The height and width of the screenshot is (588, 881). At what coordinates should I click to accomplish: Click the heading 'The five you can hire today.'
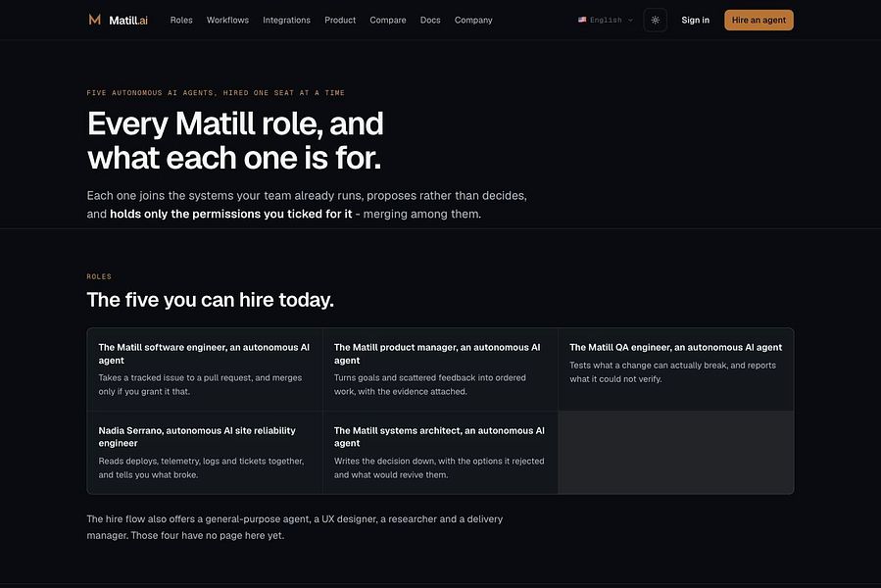(x=210, y=300)
